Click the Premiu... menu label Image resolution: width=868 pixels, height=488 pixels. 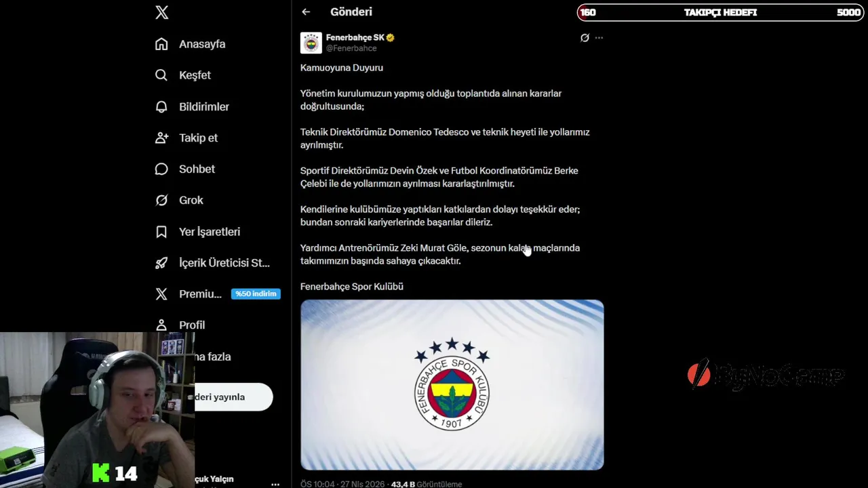coord(200,294)
